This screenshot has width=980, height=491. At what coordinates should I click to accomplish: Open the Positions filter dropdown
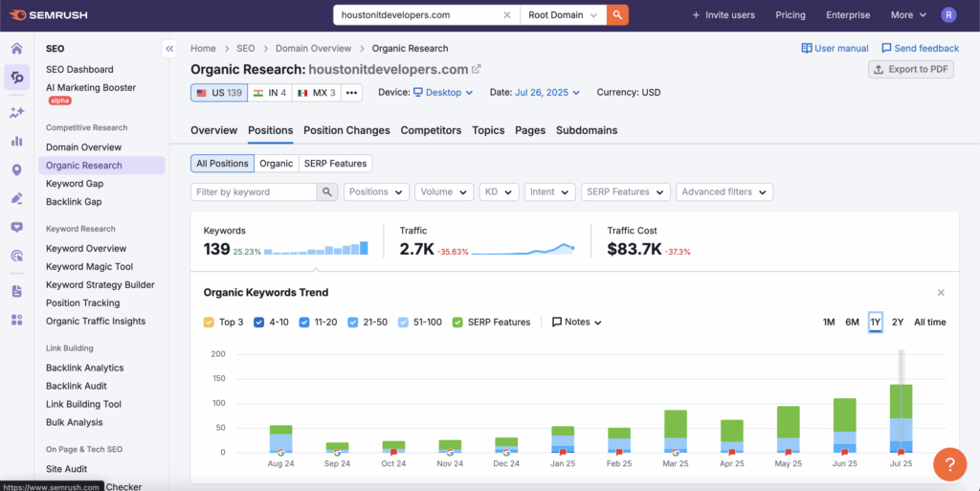[x=376, y=191]
